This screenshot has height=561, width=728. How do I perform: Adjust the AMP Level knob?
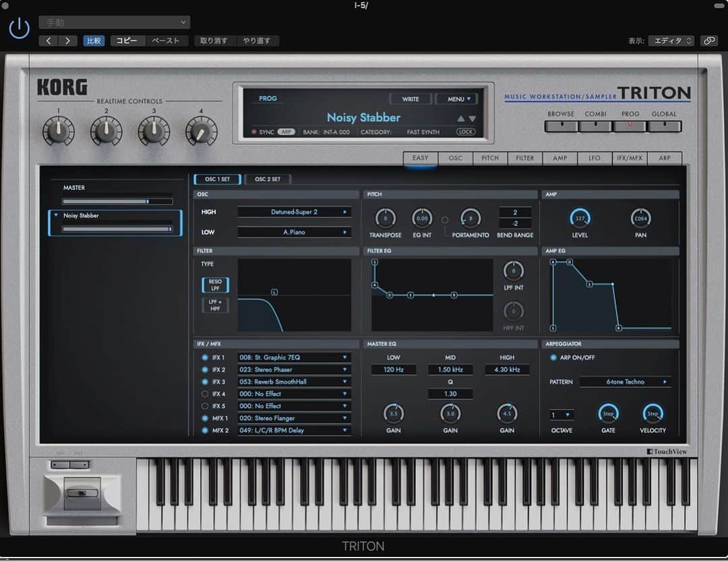tap(580, 218)
